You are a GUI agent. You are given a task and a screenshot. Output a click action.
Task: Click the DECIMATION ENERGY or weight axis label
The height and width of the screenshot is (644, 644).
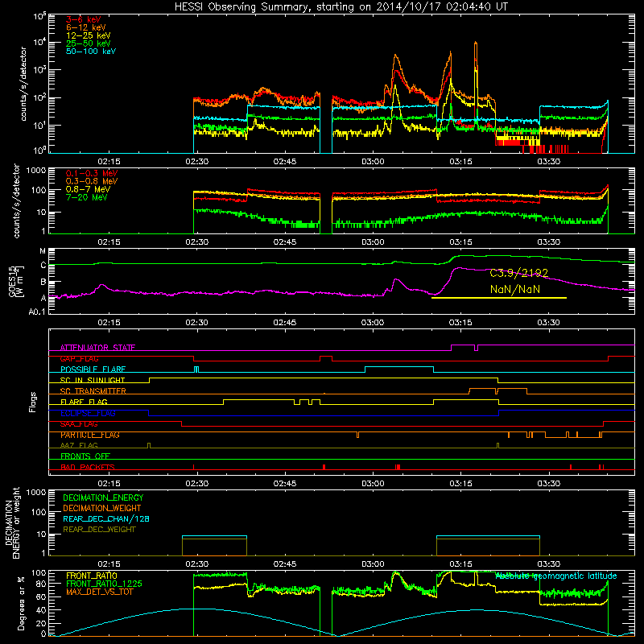(12, 522)
